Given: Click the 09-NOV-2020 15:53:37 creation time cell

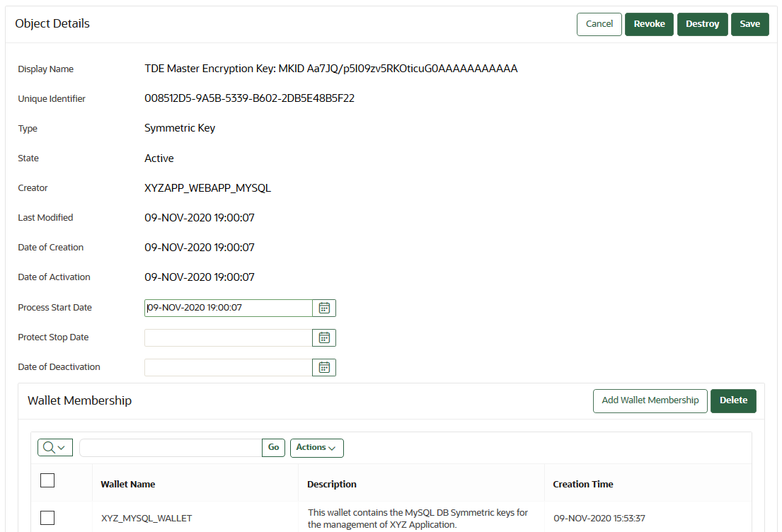Looking at the screenshot, I should coord(599,519).
